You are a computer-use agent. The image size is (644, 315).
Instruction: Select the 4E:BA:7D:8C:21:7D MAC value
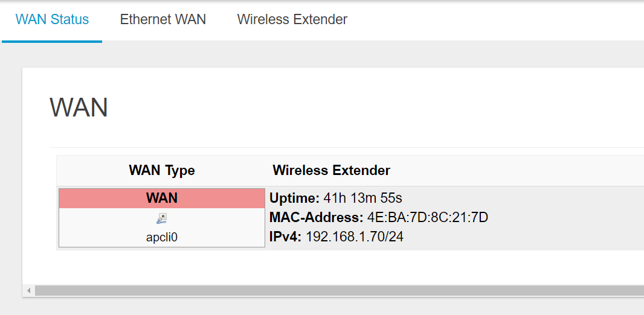428,217
